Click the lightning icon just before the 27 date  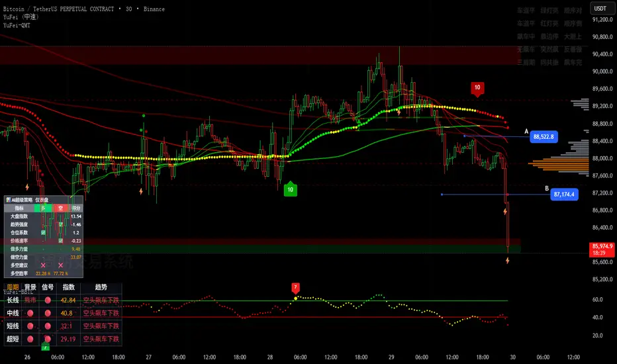(x=141, y=191)
